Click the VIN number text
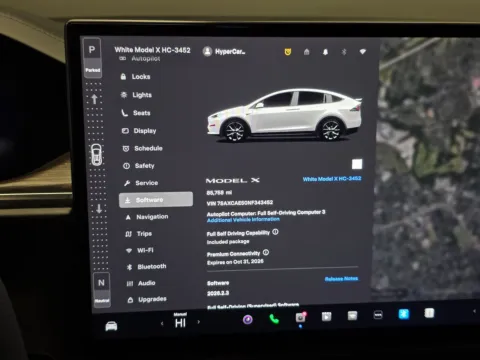This screenshot has width=480, height=360. [240, 203]
